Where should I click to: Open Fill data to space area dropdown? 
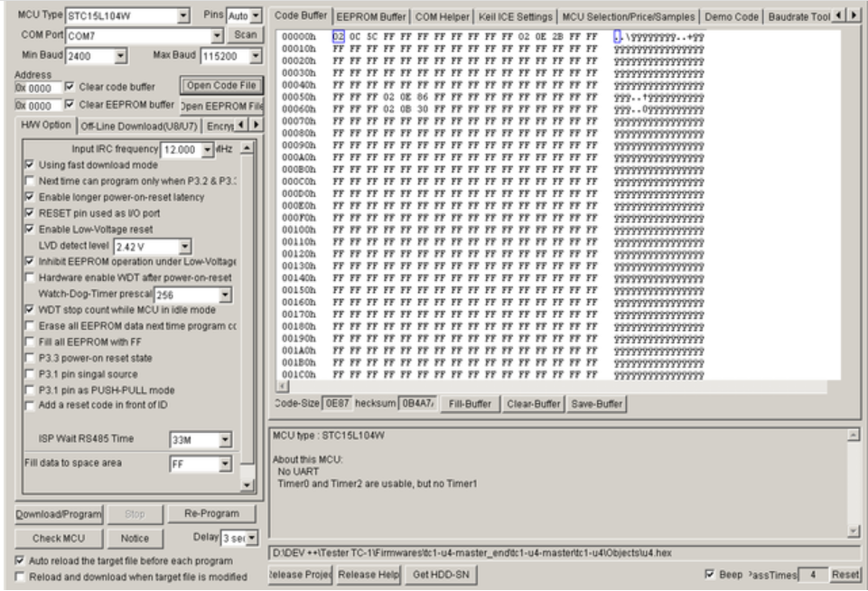tap(225, 464)
